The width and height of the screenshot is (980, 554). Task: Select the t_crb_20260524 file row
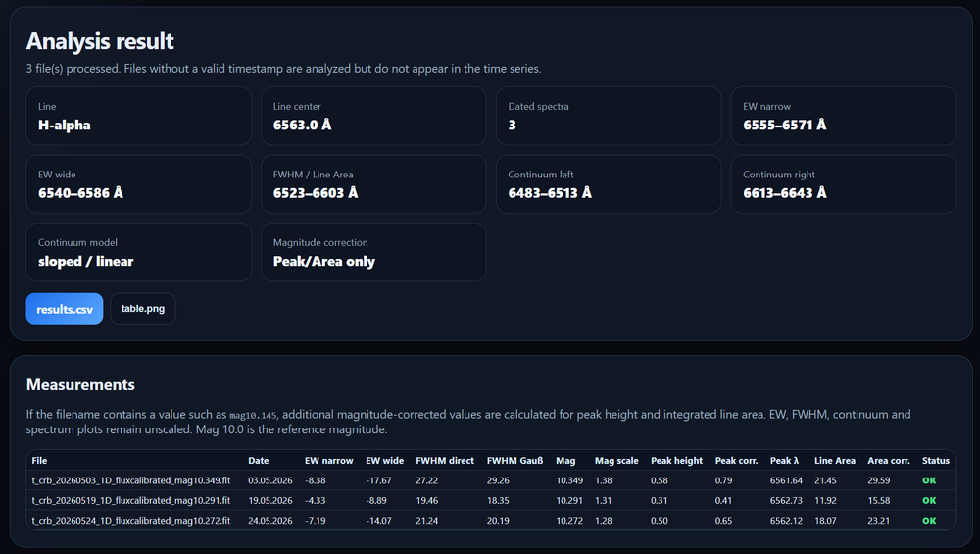[x=491, y=521]
